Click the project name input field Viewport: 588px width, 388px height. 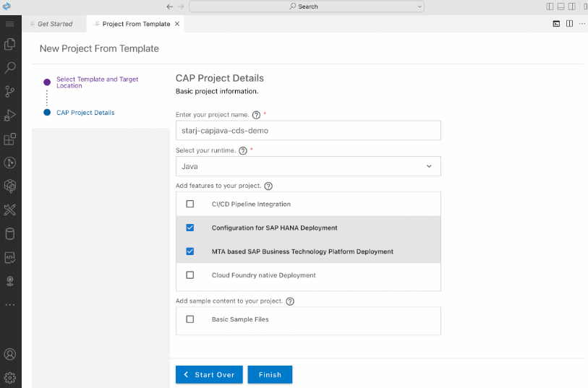click(x=308, y=131)
